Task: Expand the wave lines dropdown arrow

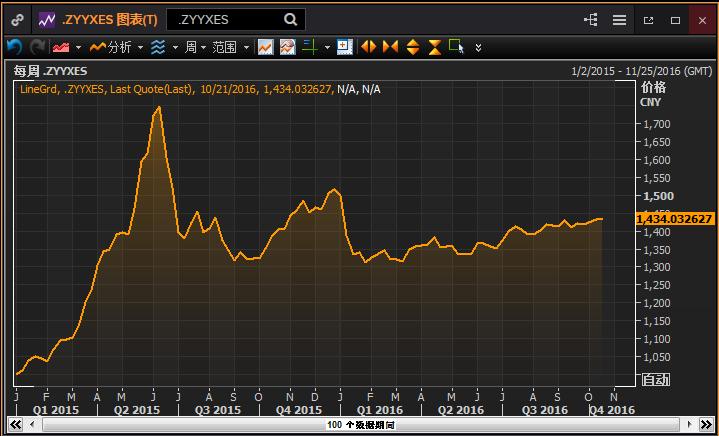Action: click(175, 48)
